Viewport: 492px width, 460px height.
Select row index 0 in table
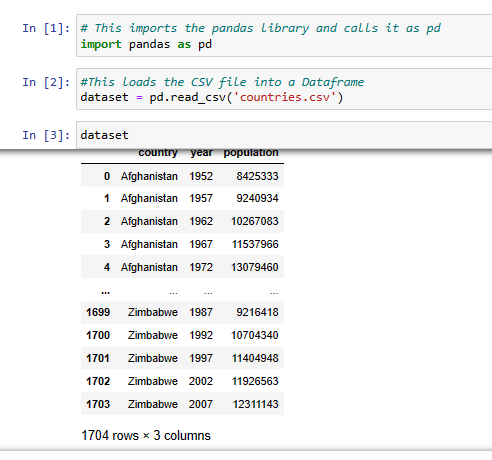107,176
